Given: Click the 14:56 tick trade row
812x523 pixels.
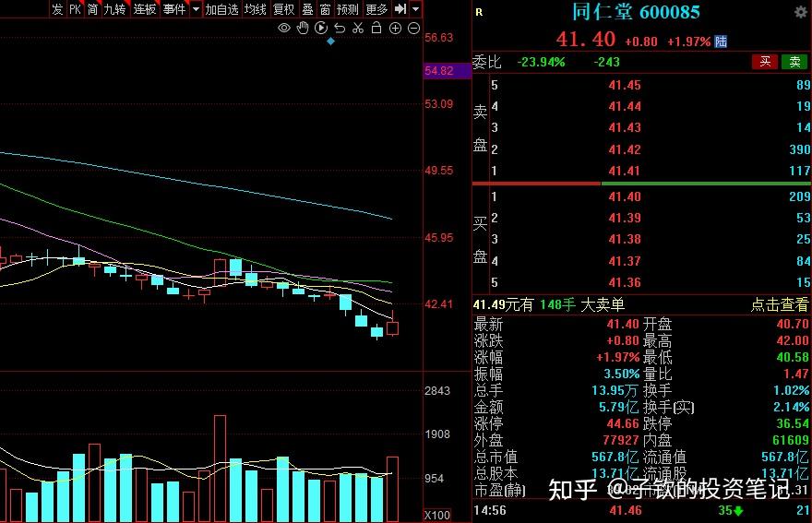Looking at the screenshot, I should coord(641,511).
